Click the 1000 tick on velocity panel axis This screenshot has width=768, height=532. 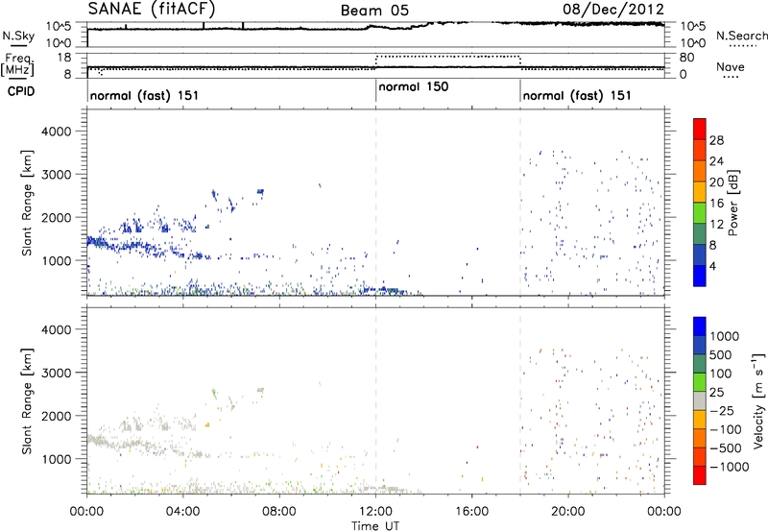57,459
